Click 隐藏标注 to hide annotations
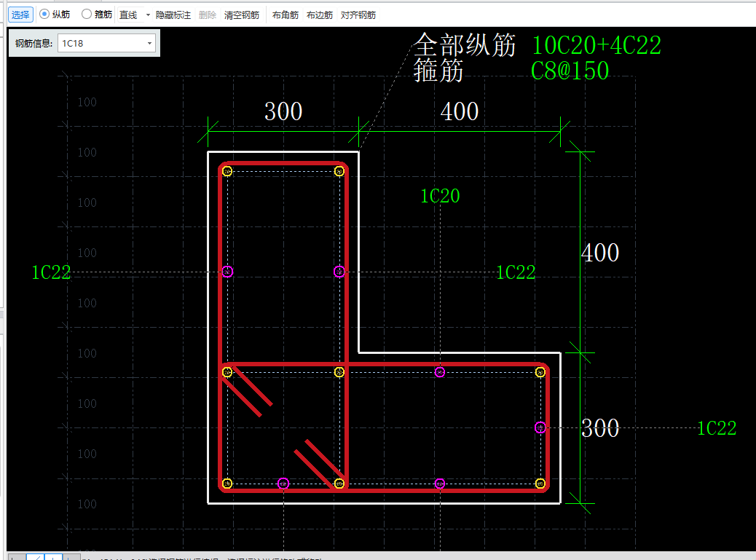 pos(173,15)
